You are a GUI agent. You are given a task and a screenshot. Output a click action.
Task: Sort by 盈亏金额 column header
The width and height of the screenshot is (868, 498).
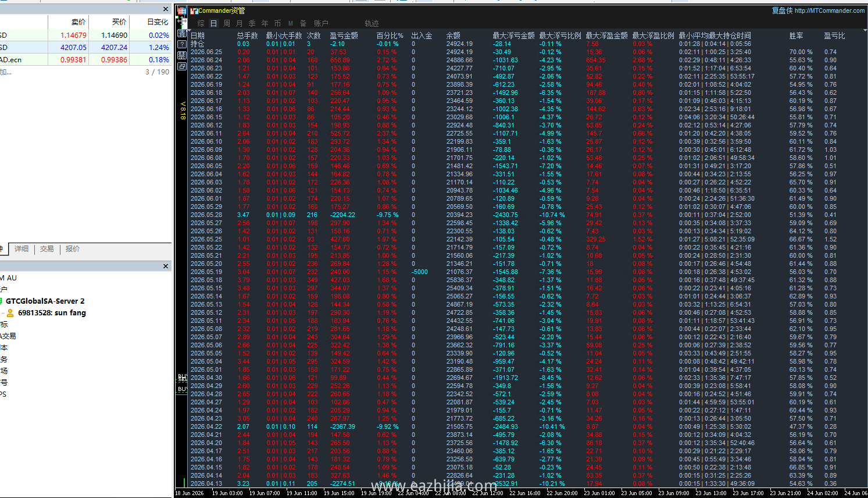tap(344, 35)
